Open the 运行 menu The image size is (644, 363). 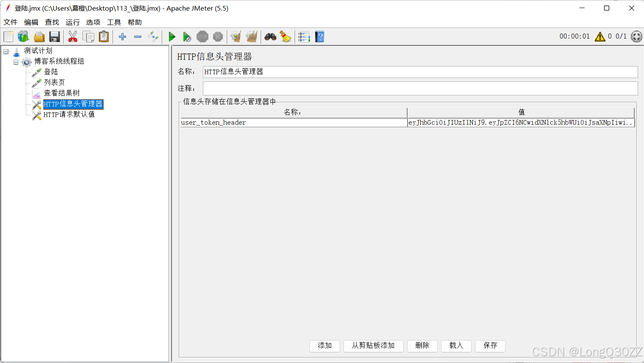tap(73, 22)
